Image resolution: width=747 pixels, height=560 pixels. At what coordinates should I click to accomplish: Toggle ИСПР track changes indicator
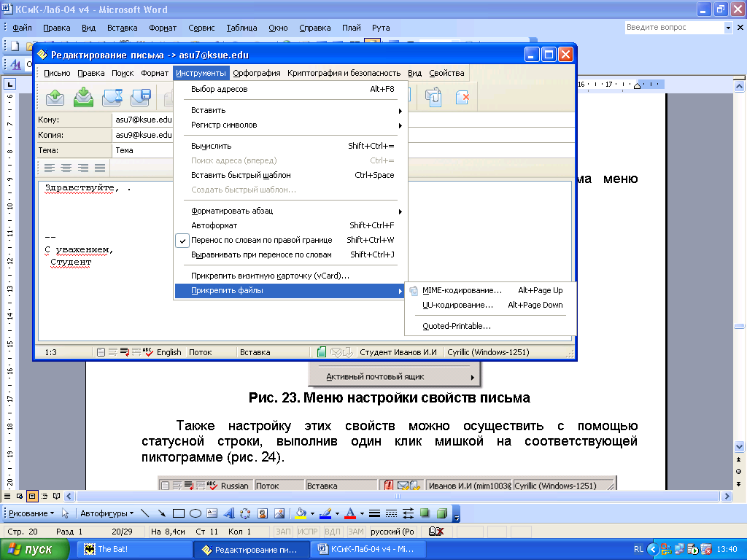[x=308, y=532]
